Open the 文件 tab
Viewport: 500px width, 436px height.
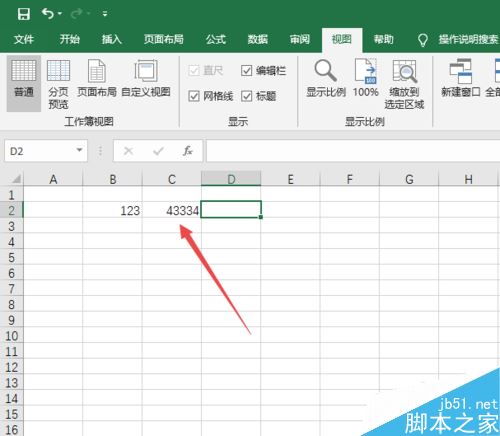click(x=24, y=39)
